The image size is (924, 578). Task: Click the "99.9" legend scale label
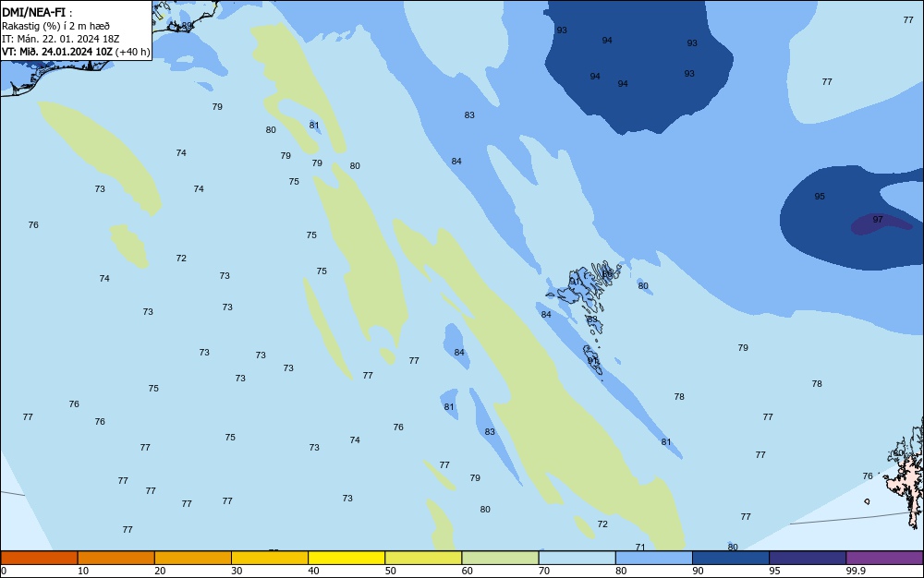pyautogui.click(x=856, y=571)
